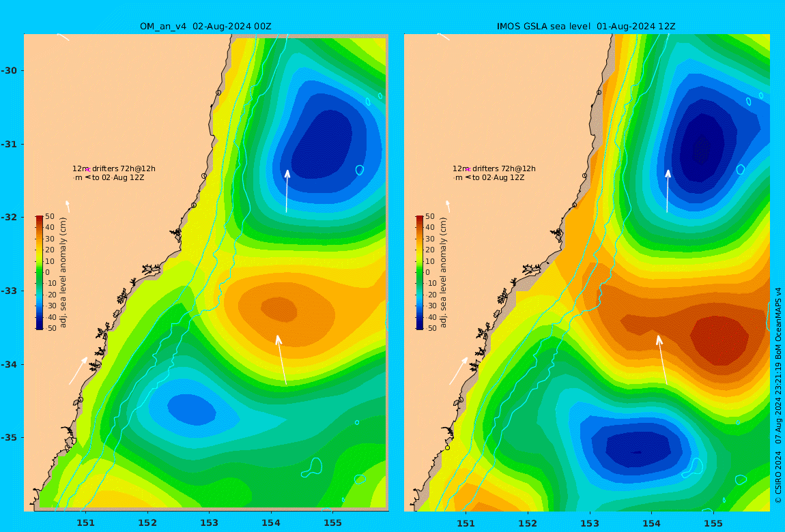Click the magenta drifter marker in left legend

pos(88,170)
